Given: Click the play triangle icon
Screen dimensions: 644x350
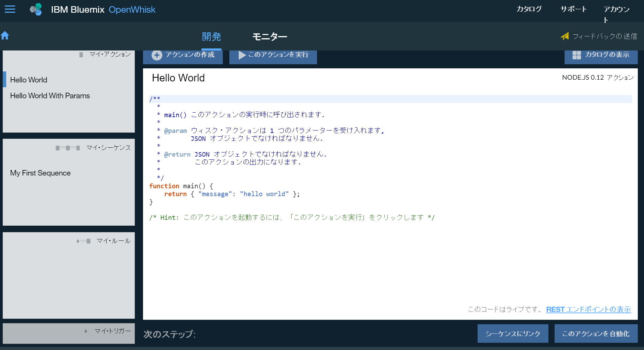Looking at the screenshot, I should click(x=242, y=55).
